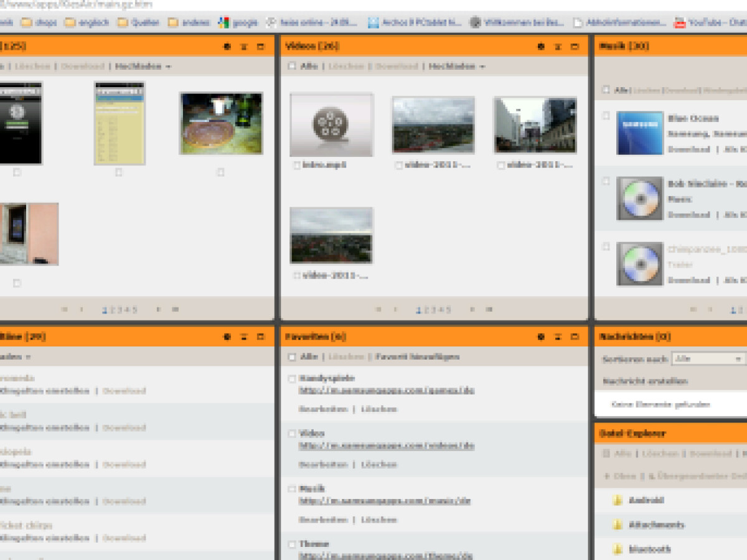Select the checkbox next to Blue Ocean song

606,116
